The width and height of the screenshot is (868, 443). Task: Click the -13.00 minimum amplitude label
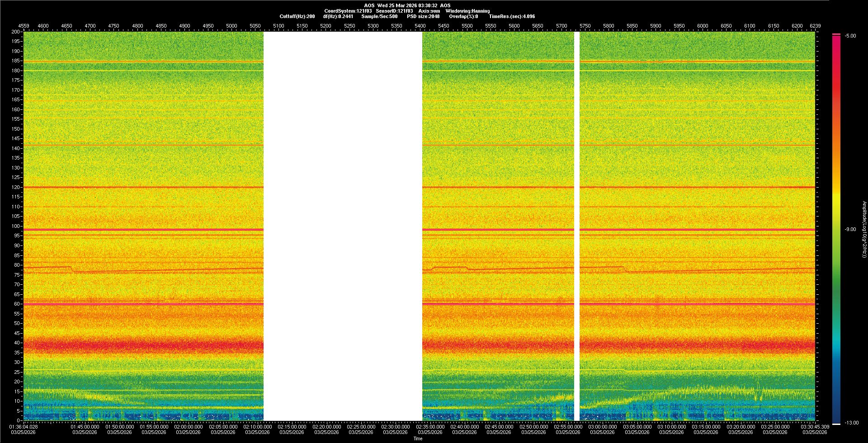pos(851,423)
